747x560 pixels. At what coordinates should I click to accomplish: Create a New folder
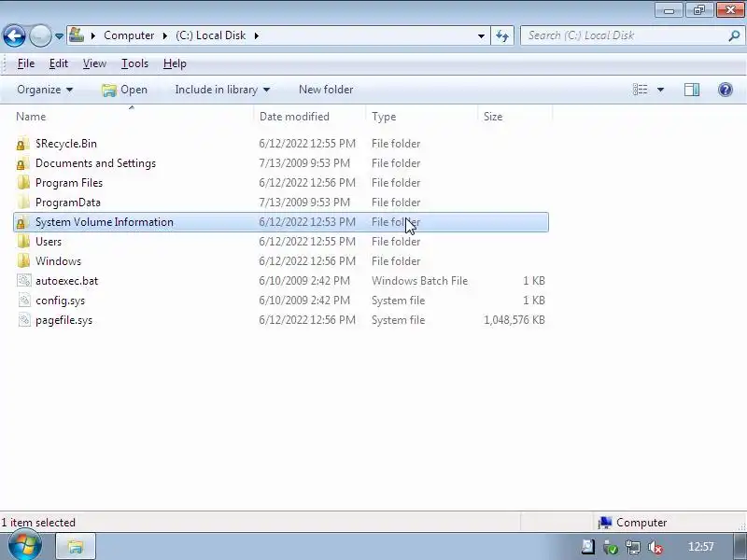pyautogui.click(x=326, y=90)
